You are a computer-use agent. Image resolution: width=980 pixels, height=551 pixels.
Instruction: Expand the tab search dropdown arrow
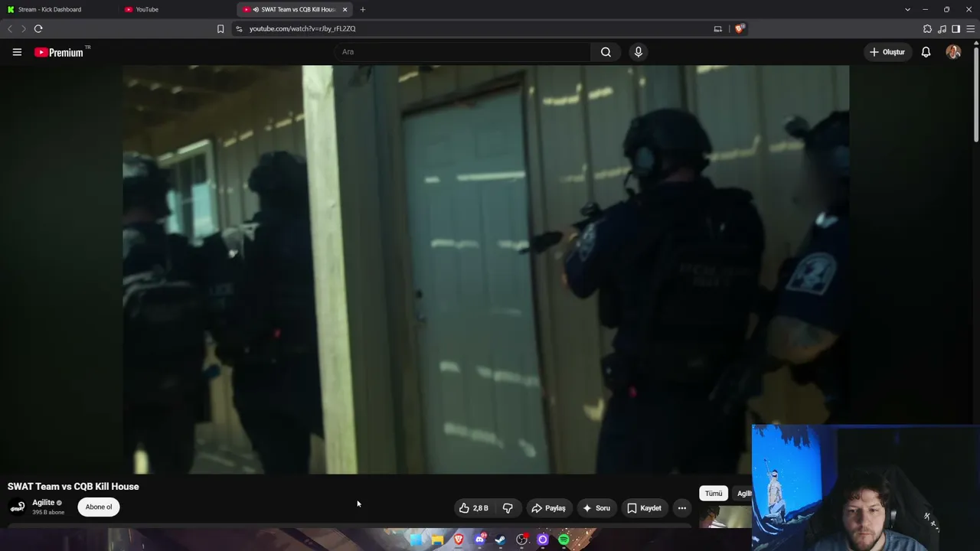(907, 9)
